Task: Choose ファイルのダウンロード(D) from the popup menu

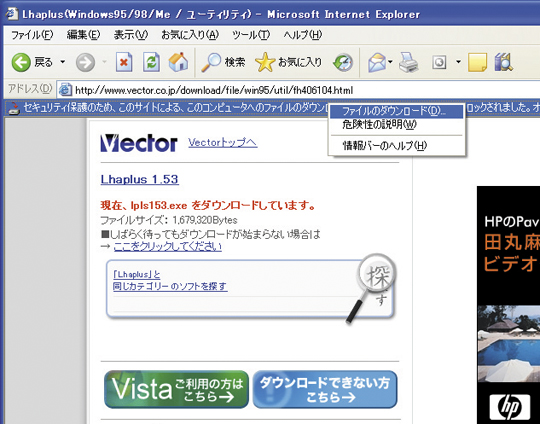Action: 396,111
